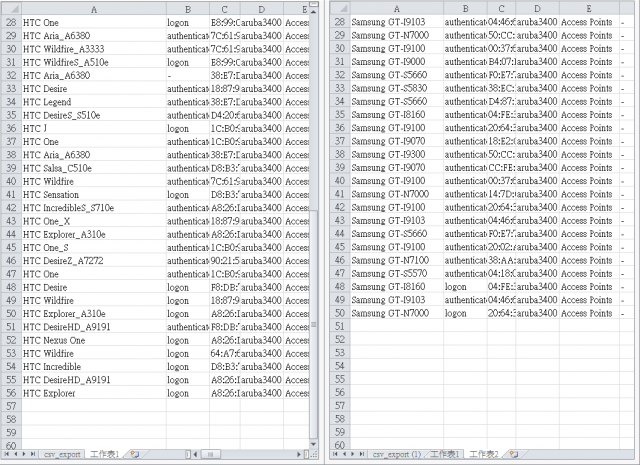Screen dimensions: 640x465
Task: Select row 57 header in left window
Action: pos(11,406)
